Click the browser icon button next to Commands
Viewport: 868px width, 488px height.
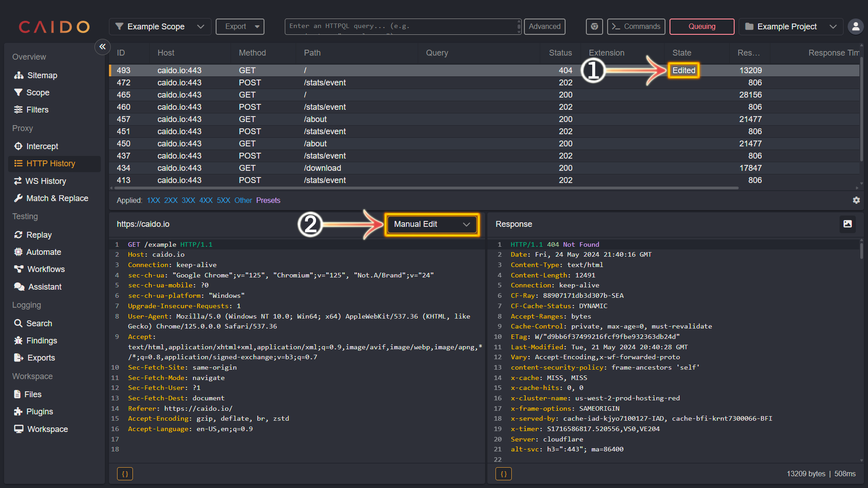(594, 27)
